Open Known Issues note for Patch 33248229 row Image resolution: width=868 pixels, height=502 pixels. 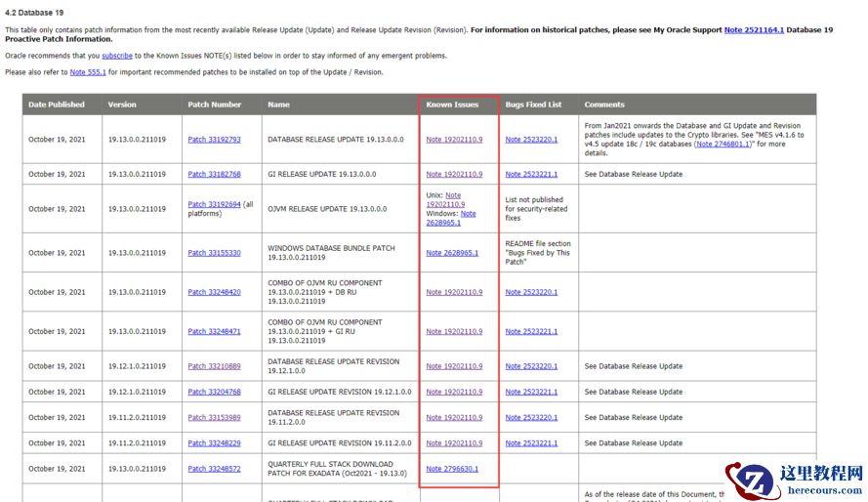pyautogui.click(x=454, y=442)
